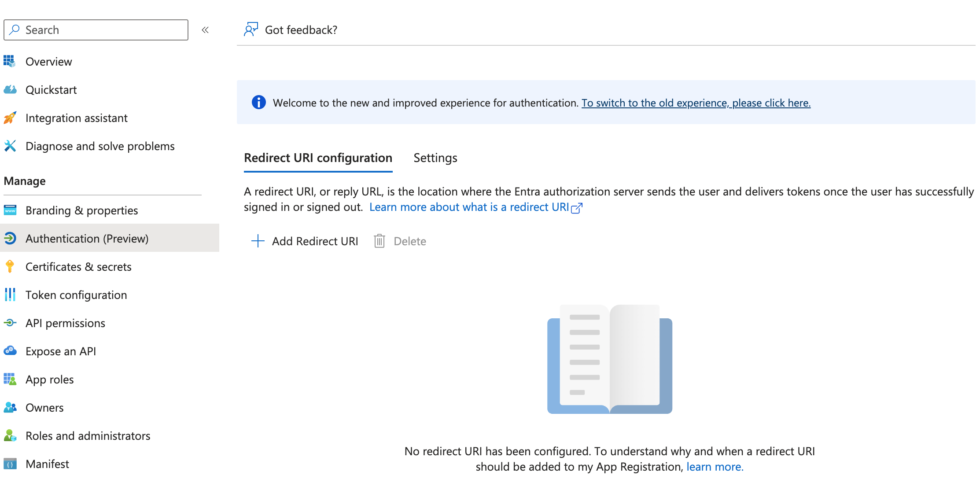Click the App roles icon
The width and height of the screenshot is (980, 479).
click(10, 379)
